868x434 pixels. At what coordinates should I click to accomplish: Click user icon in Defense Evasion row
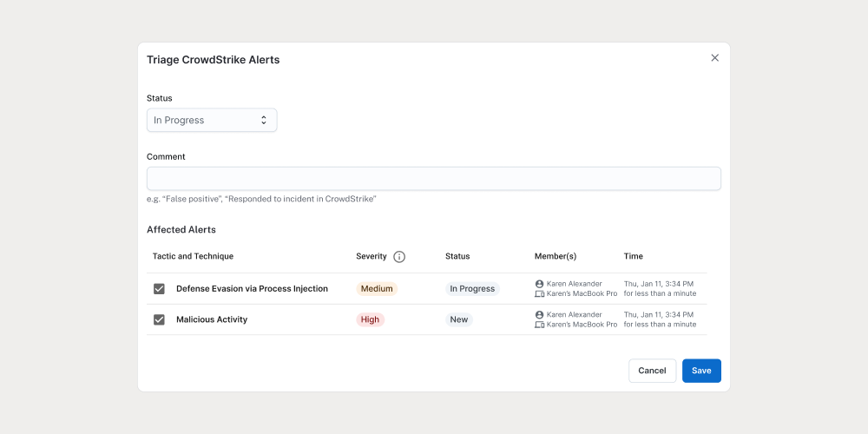[x=539, y=284]
